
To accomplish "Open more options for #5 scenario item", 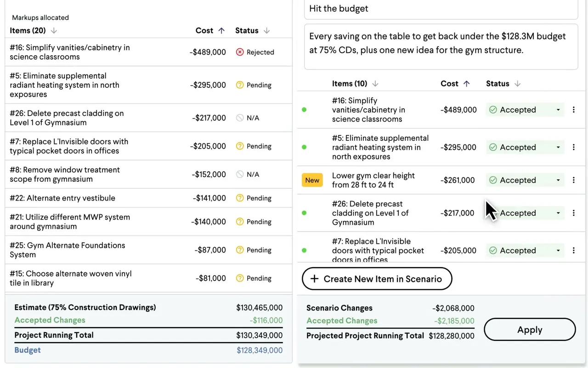I will point(574,147).
